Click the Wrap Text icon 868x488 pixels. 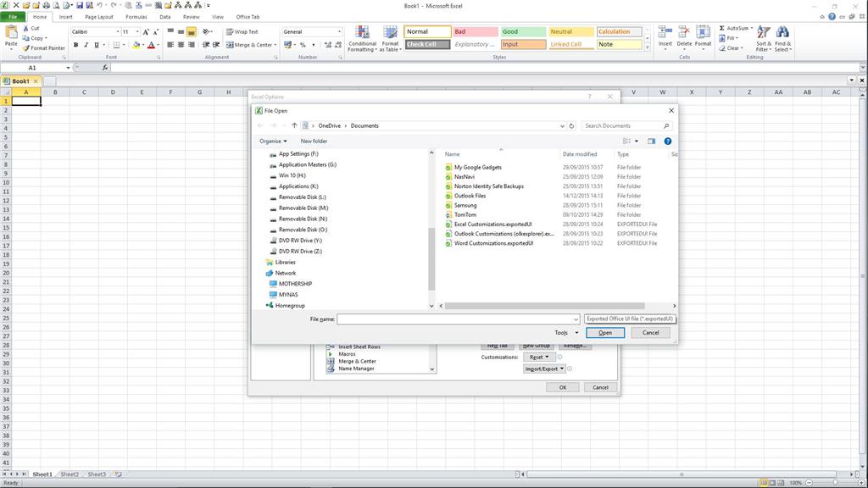coord(230,32)
